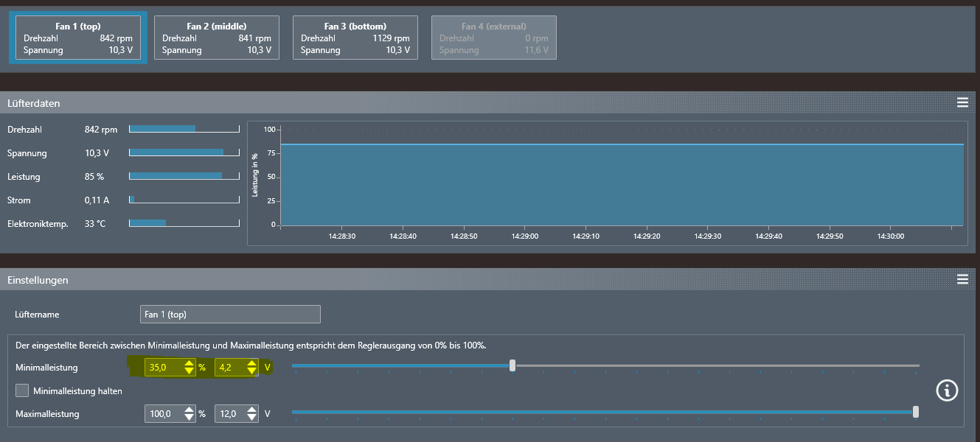Image resolution: width=980 pixels, height=442 pixels.
Task: Enable the Minimalleistung halten checkbox
Action: click(22, 390)
